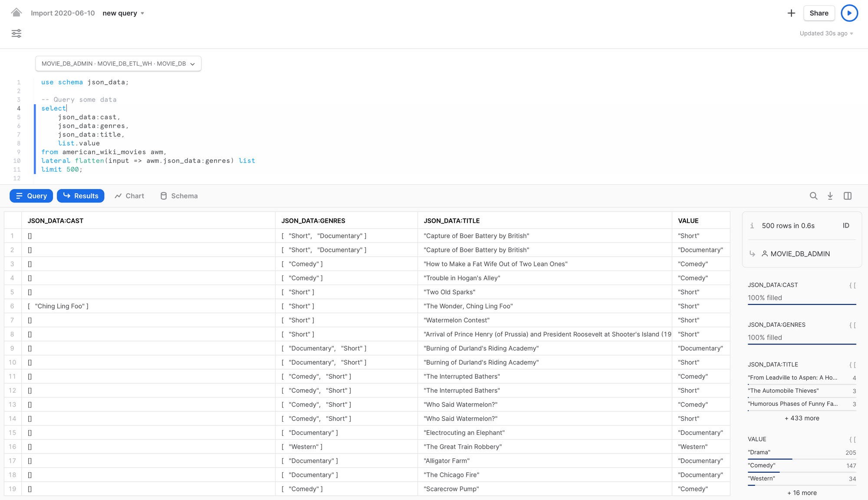The image size is (868, 500).
Task: Click the Share button
Action: point(819,13)
